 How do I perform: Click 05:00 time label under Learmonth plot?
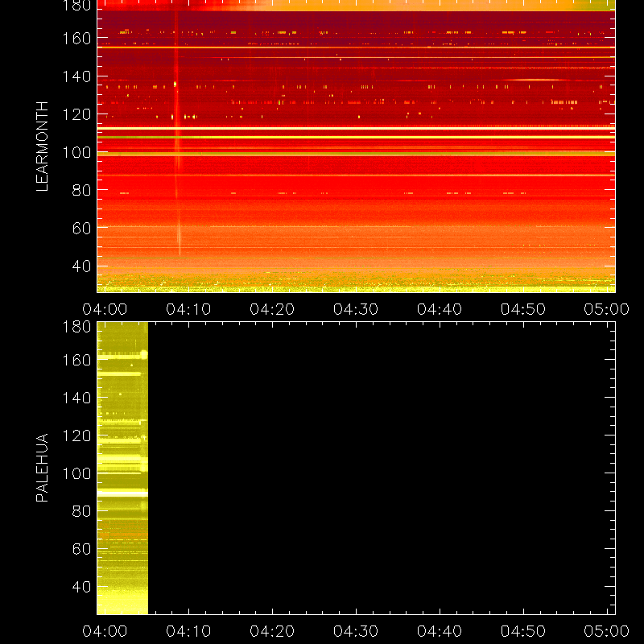(x=607, y=309)
